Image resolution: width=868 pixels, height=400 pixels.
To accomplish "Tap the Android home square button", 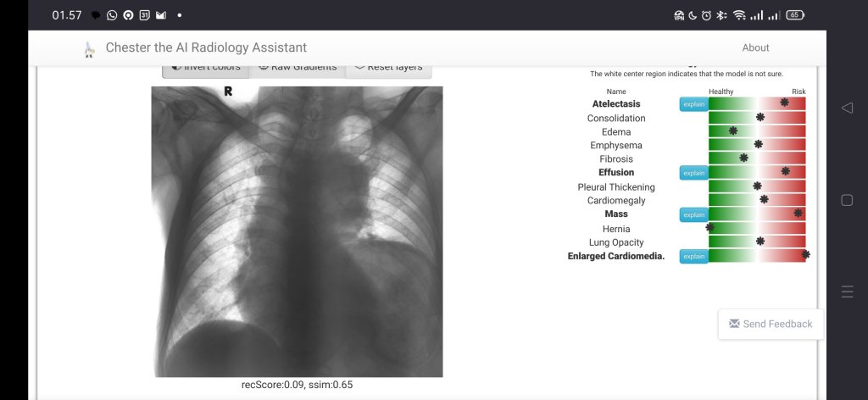I will pyautogui.click(x=846, y=200).
